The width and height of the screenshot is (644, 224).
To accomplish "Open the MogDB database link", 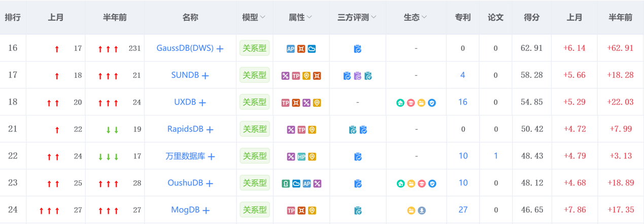I will (185, 210).
